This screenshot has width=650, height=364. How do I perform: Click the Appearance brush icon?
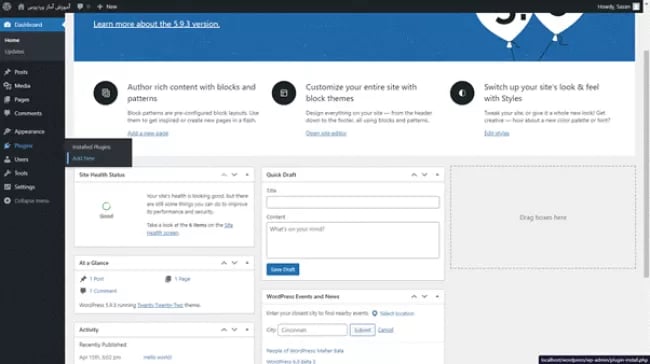[x=7, y=131]
